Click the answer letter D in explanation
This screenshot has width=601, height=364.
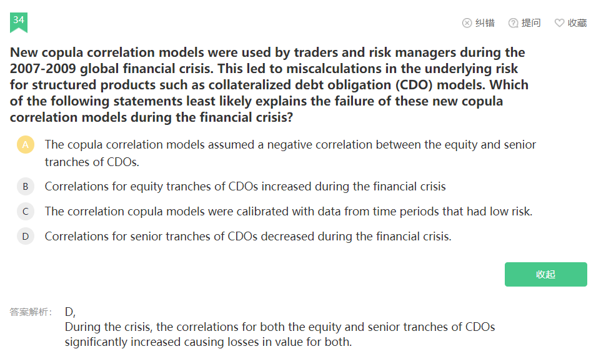click(70, 312)
